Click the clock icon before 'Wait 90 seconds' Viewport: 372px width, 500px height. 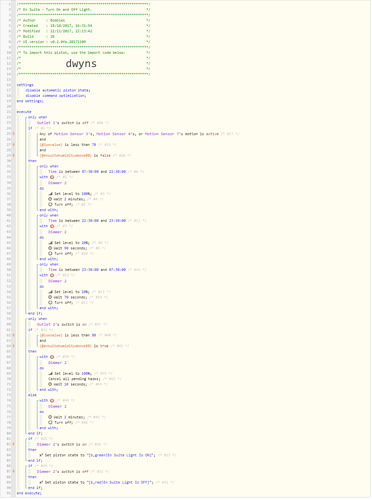pos(50,248)
